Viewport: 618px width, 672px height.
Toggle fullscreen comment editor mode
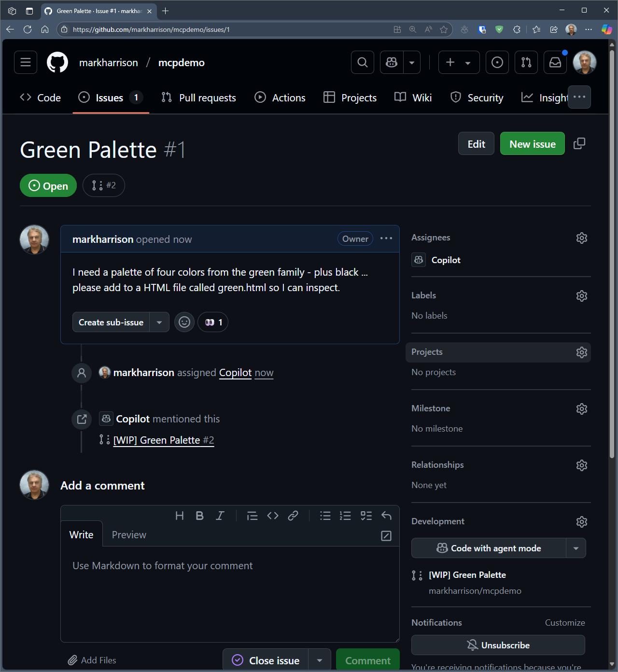tap(386, 535)
